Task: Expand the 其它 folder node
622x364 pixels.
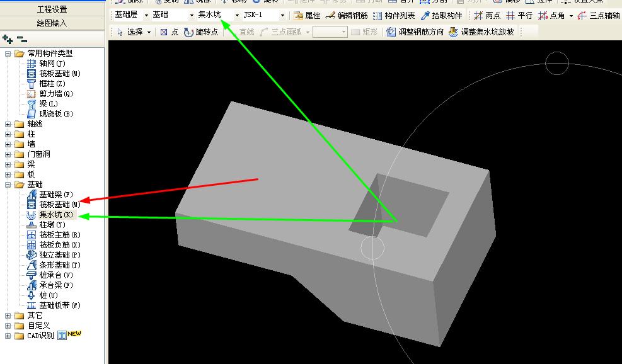Action: 8,316
